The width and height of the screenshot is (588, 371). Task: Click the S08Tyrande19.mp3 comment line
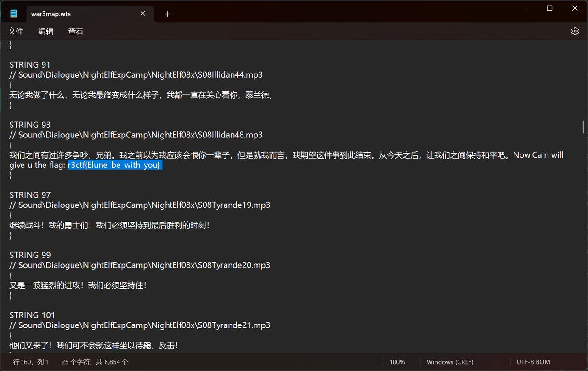(x=140, y=205)
